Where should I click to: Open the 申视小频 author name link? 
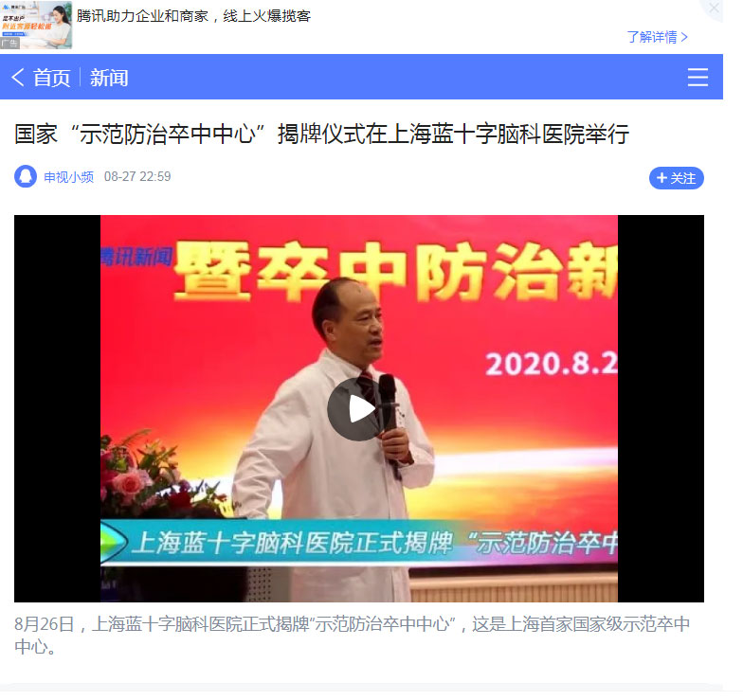(x=68, y=177)
